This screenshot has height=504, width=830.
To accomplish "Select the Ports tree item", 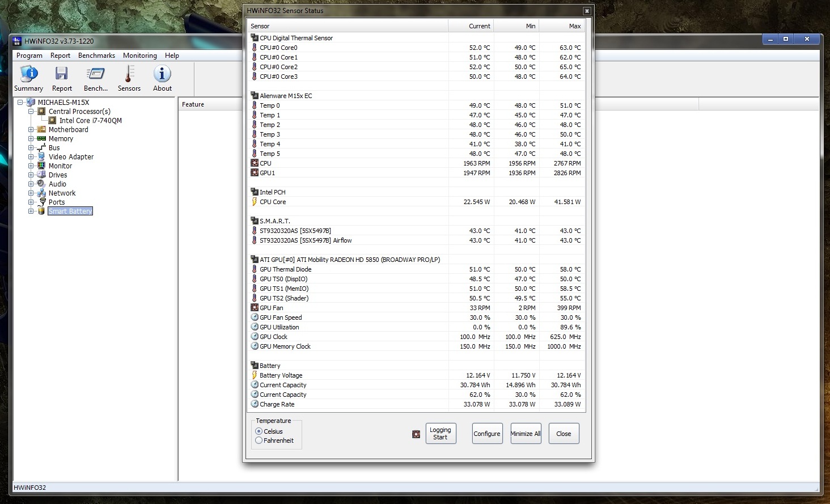I will 57,202.
